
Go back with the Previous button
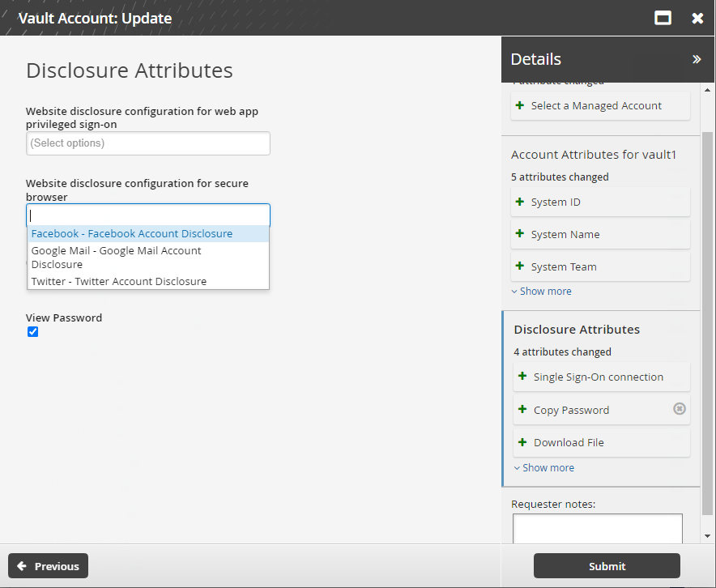point(48,566)
